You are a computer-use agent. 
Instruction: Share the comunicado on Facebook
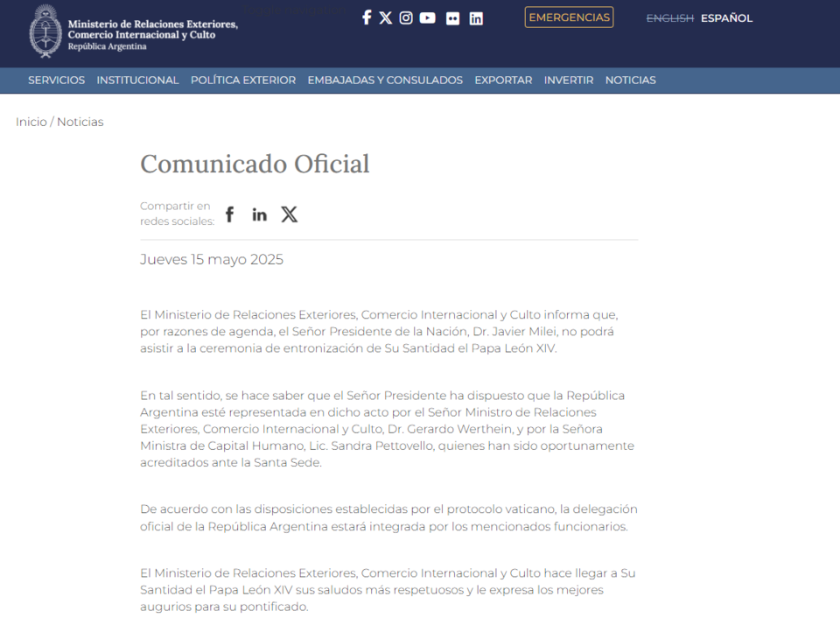pyautogui.click(x=230, y=214)
